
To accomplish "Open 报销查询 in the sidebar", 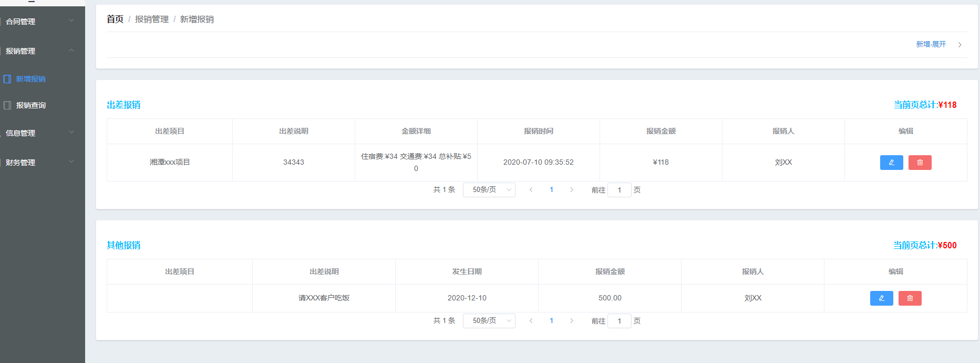I will 31,105.
